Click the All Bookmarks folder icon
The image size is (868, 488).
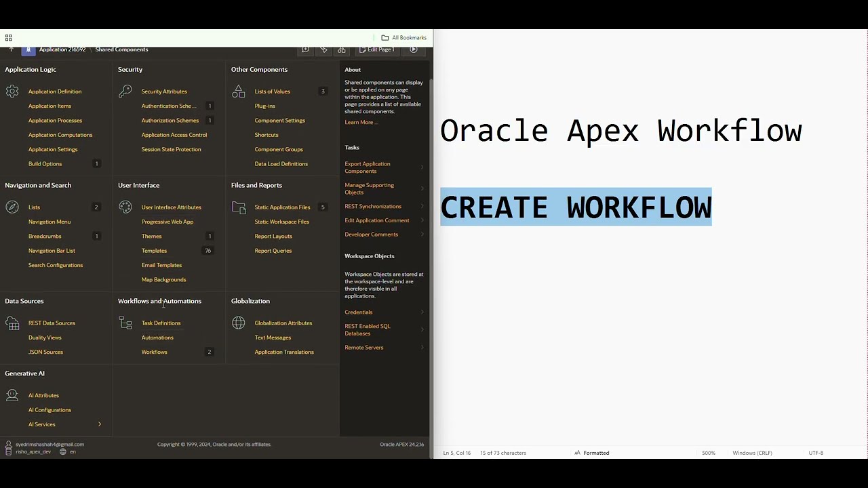click(x=385, y=38)
